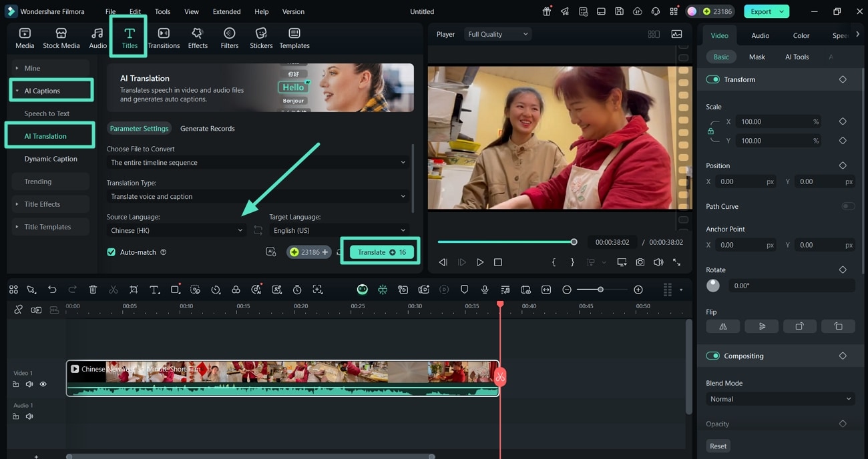Image resolution: width=868 pixels, height=459 pixels.
Task: Open the Translation Type dropdown
Action: pyautogui.click(x=258, y=196)
